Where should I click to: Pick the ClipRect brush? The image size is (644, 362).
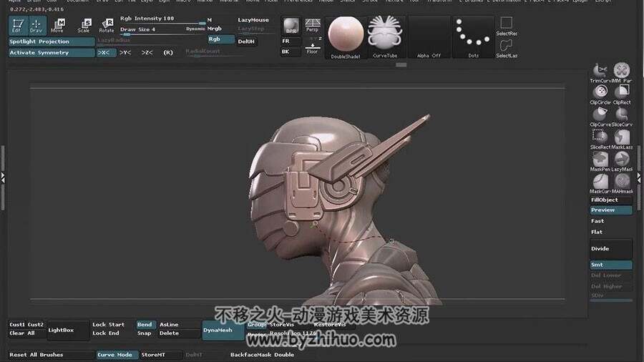622,95
